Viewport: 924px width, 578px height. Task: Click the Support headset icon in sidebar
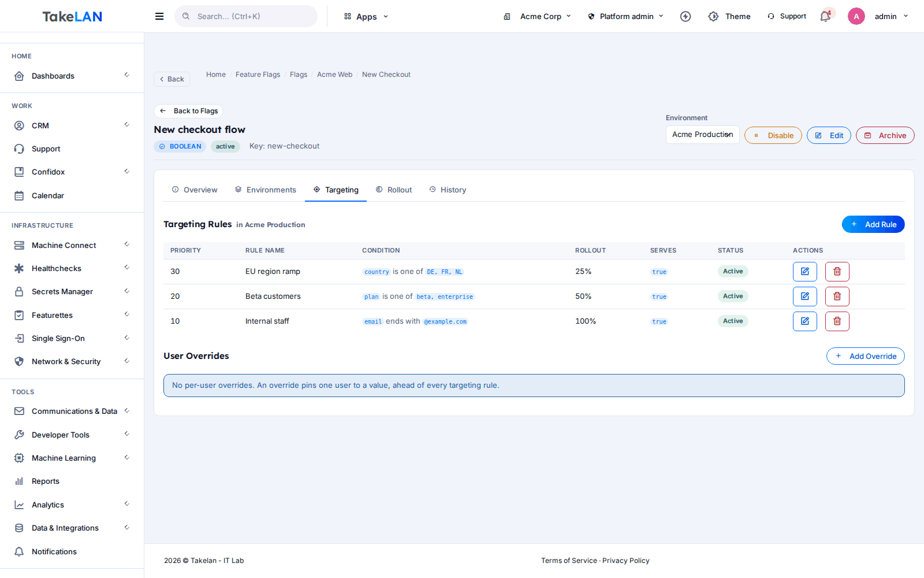pyautogui.click(x=19, y=149)
